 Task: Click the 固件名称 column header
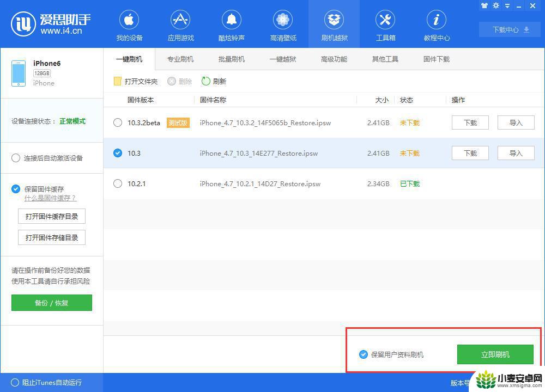pos(213,100)
